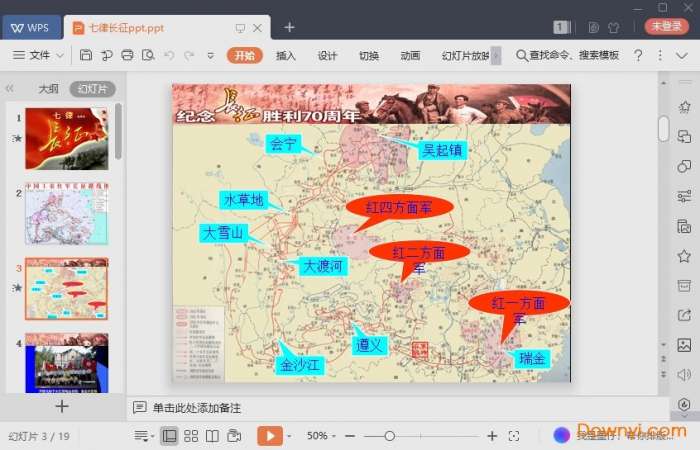Open the 50% zoom level dropdown
This screenshot has width=700, height=450.
(x=321, y=436)
